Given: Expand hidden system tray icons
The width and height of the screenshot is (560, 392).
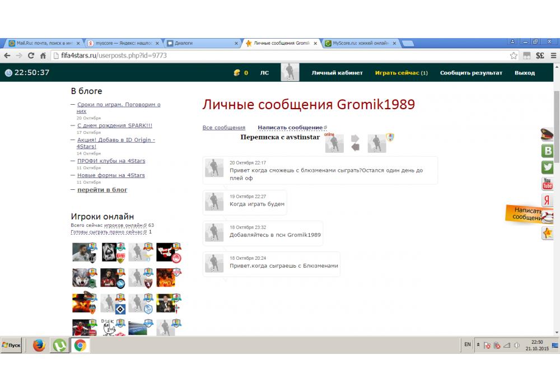Looking at the screenshot, I should pos(478,345).
